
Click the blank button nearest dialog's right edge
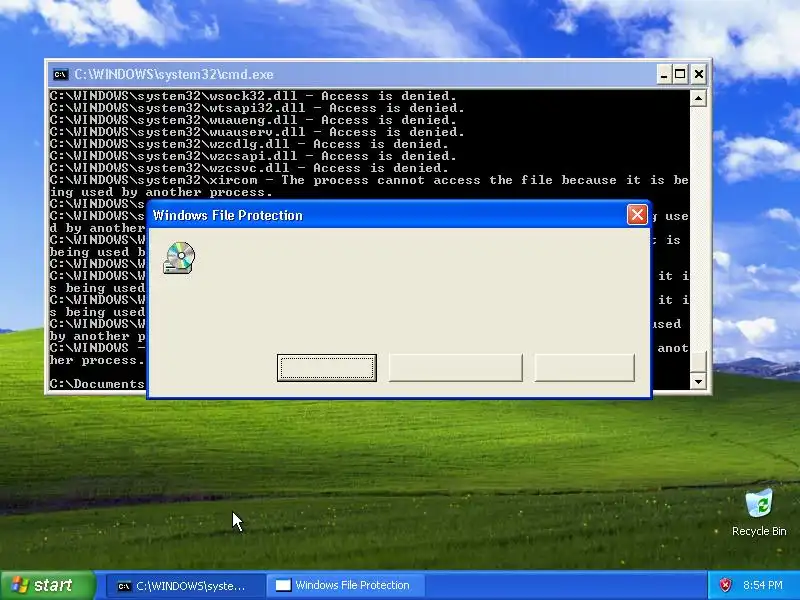(584, 367)
